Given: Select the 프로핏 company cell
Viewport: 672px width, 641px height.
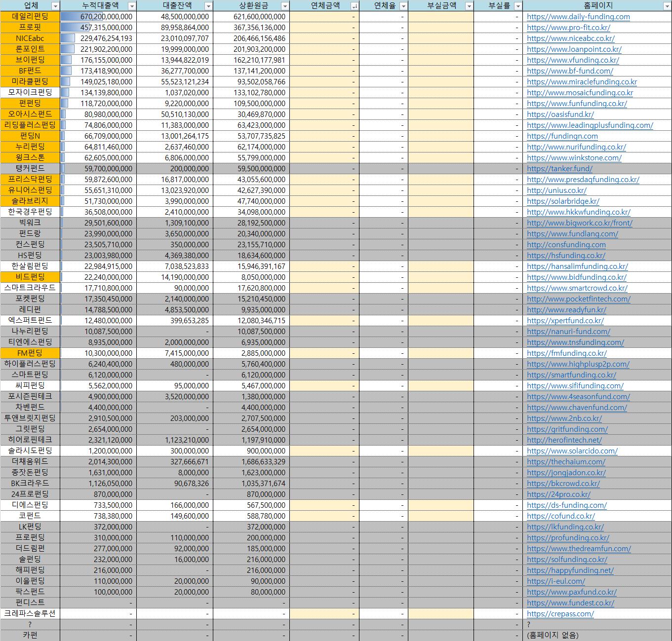Looking at the screenshot, I should point(30,28).
